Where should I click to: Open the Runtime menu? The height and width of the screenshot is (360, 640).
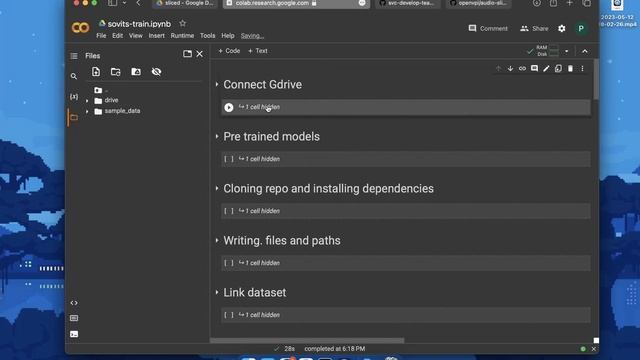pyautogui.click(x=182, y=36)
